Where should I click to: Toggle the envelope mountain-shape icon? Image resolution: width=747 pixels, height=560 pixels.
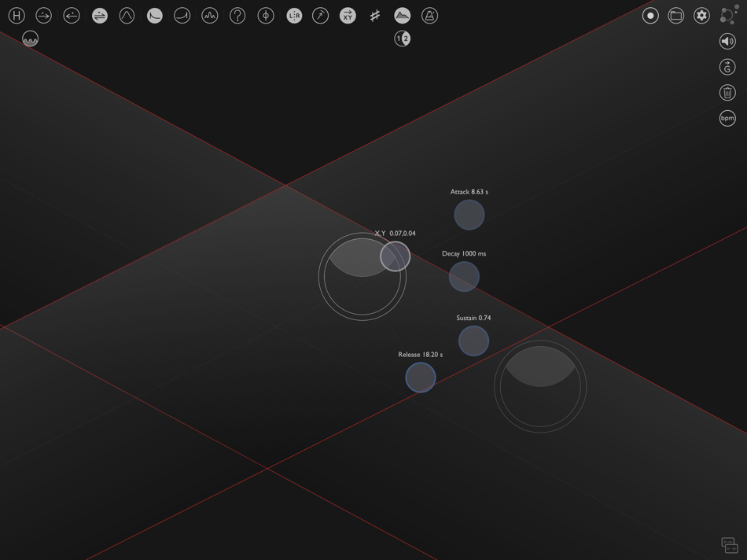click(403, 16)
